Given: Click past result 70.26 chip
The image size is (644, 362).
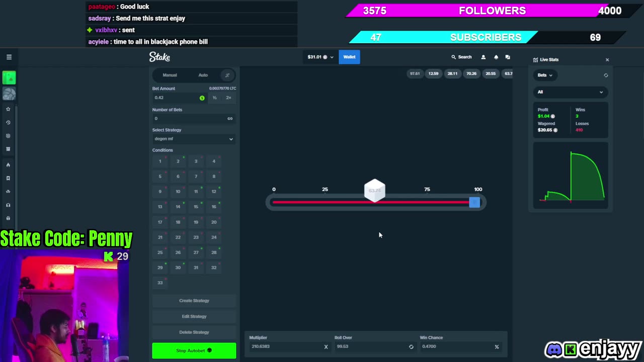Looking at the screenshot, I should 471,74.
